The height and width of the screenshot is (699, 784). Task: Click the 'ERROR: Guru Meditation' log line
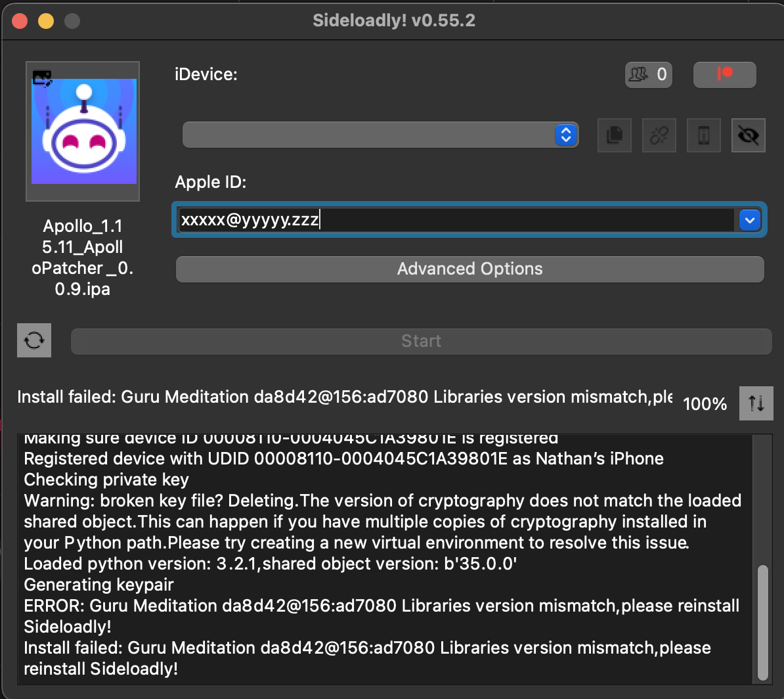[381, 616]
